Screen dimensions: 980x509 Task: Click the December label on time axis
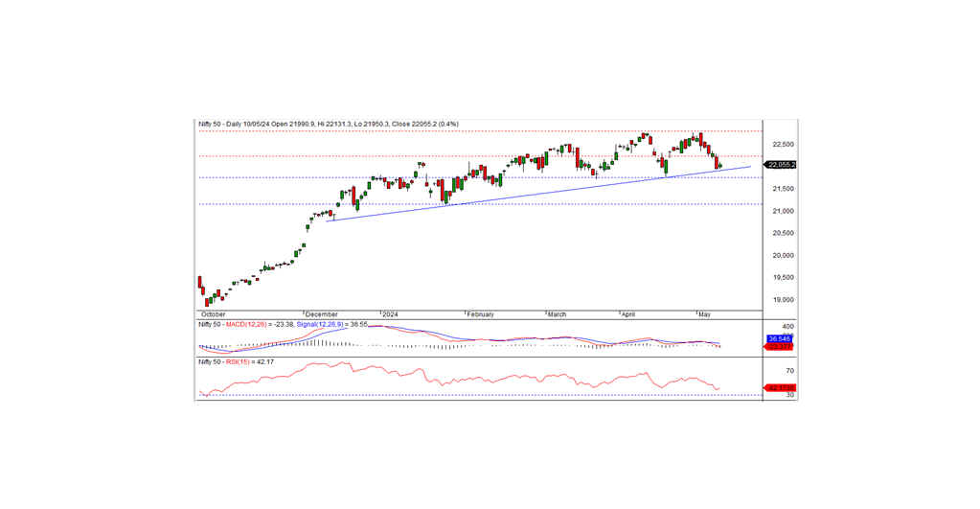pyautogui.click(x=321, y=313)
